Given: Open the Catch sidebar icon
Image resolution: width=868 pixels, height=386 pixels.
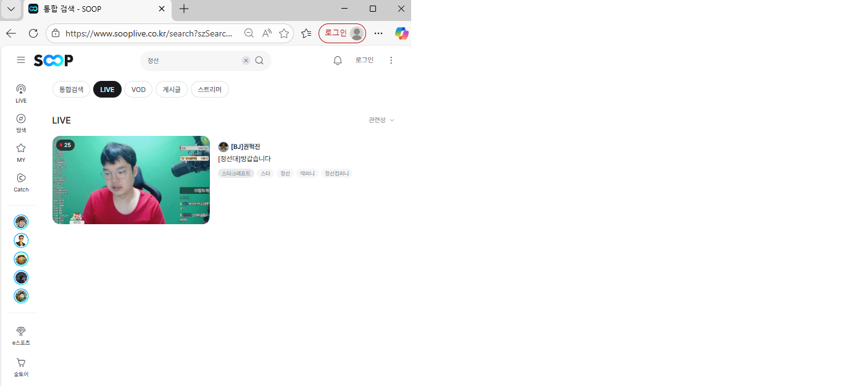Looking at the screenshot, I should 21,182.
